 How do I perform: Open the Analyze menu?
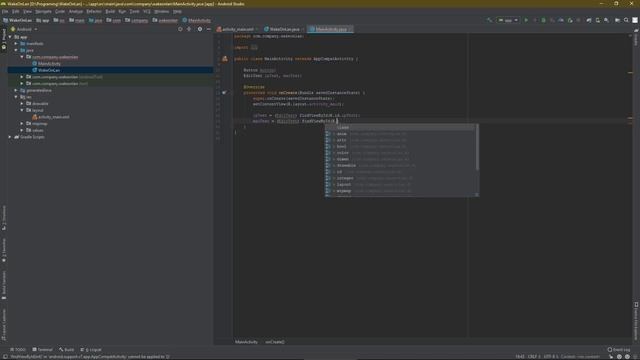click(76, 11)
